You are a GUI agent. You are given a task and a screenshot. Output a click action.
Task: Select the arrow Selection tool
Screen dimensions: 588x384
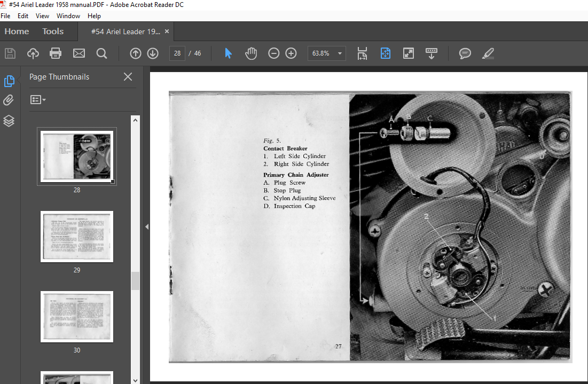tap(229, 53)
